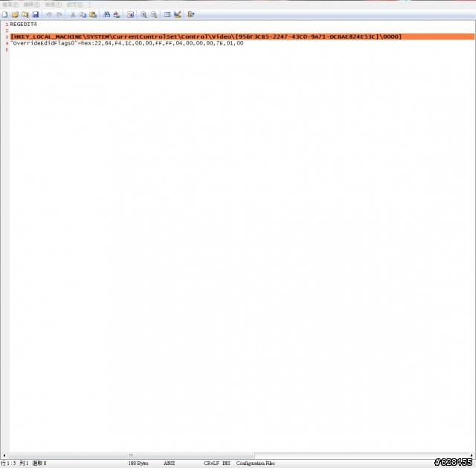The height and width of the screenshot is (468, 476).
Task: Toggle word wrap toolbar icon
Action: [130, 14]
